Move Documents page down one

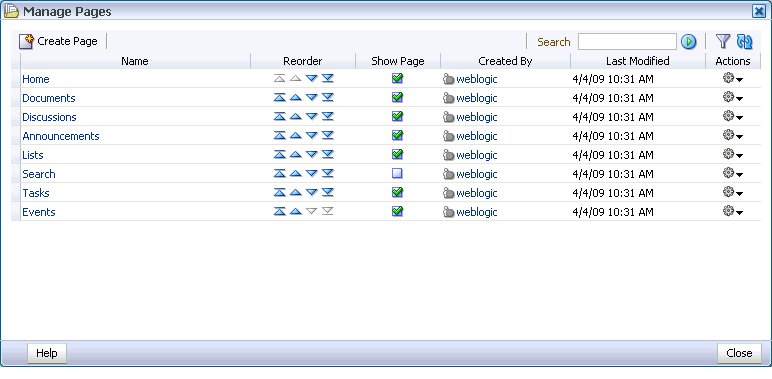tap(312, 97)
